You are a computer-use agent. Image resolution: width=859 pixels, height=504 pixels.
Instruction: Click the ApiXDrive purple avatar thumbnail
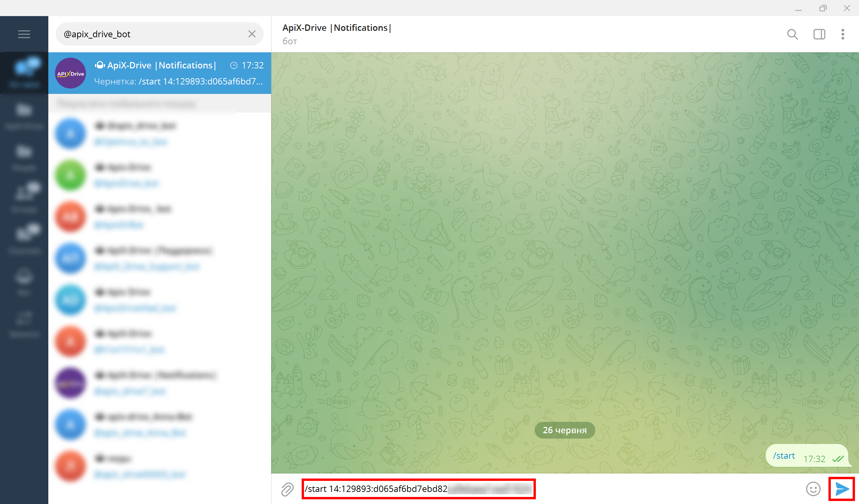tap(70, 73)
